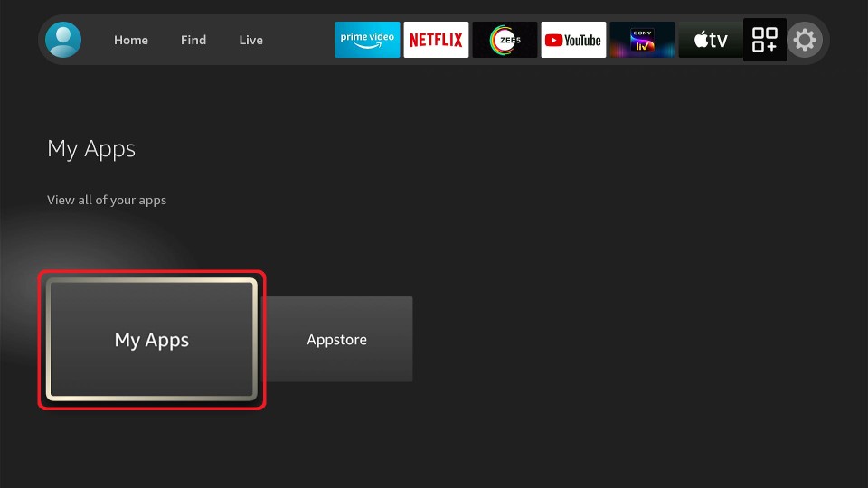Click the 'My Apps' heading text
This screenshot has width=868, height=488.
click(91, 149)
